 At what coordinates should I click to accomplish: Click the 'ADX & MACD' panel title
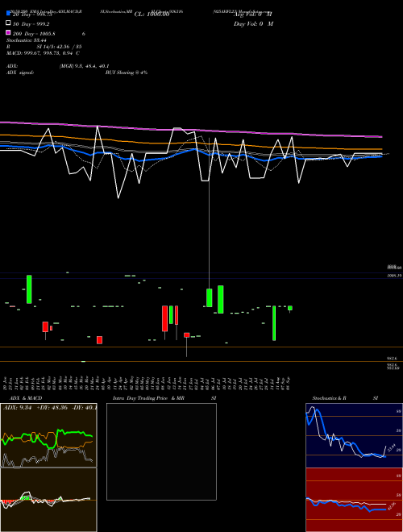coord(26,398)
